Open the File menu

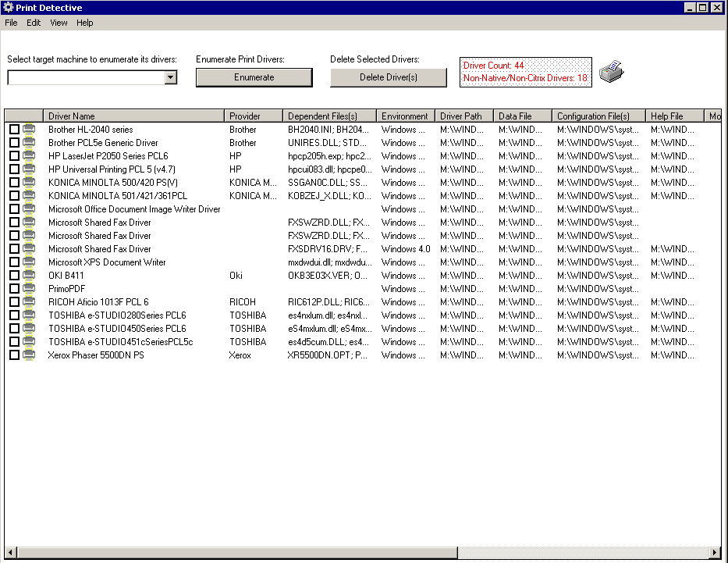[x=11, y=23]
